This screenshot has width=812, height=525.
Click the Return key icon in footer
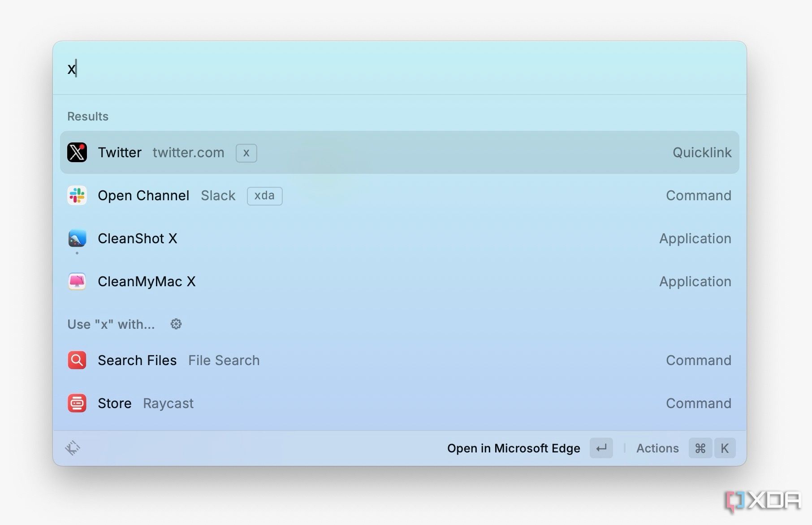click(x=601, y=448)
